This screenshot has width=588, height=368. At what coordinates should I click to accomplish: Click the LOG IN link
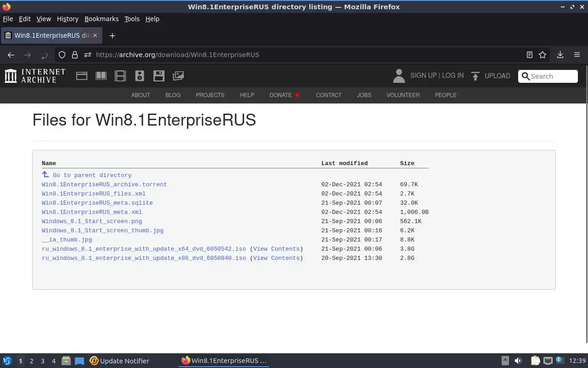pyautogui.click(x=452, y=75)
